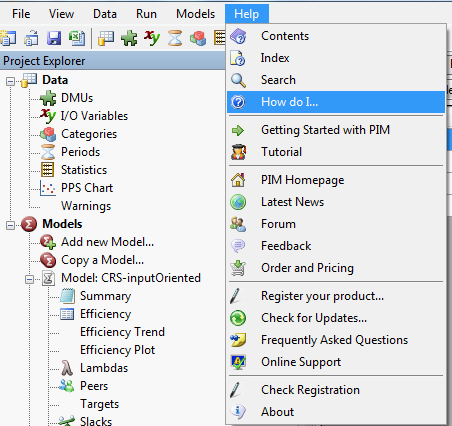Select I/O Variables in Project Explorer
452x426 pixels.
click(94, 116)
